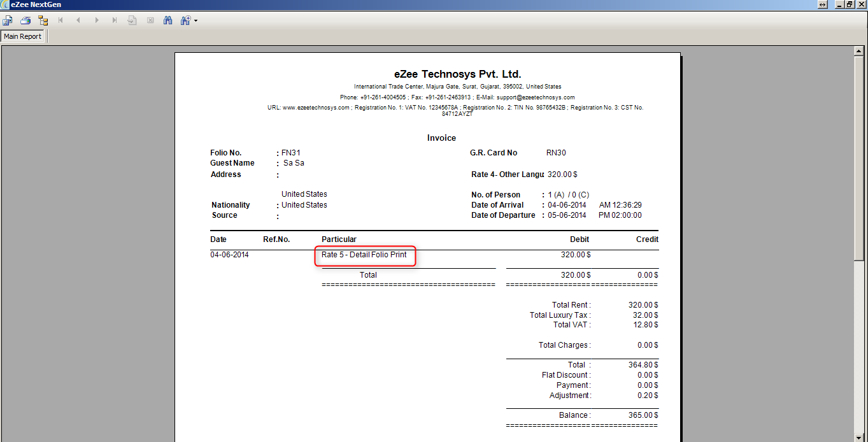Click the total amount 364.80 $

click(x=643, y=365)
